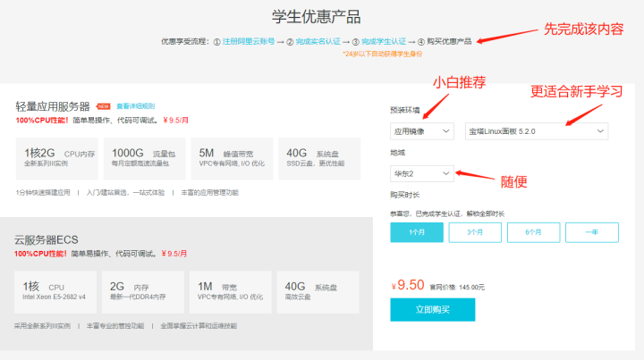Open the 完成实名认证 link
Image resolution: width=644 pixels, height=360 pixels.
[x=318, y=41]
